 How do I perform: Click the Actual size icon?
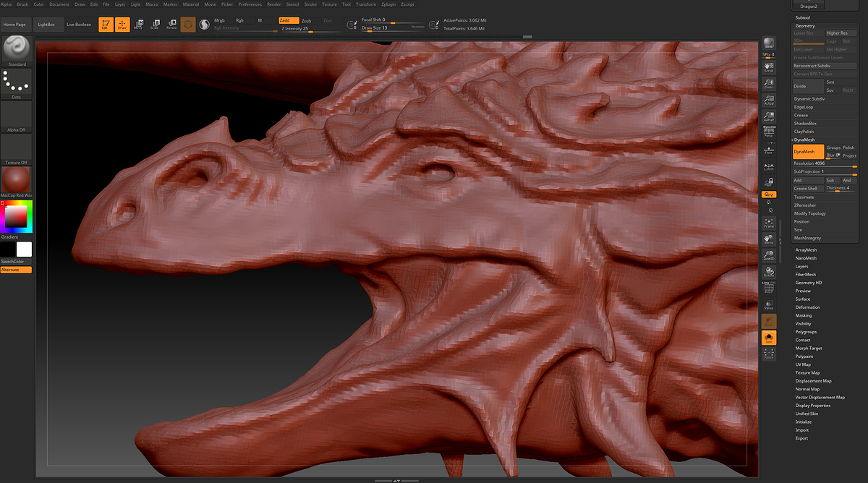tap(769, 101)
